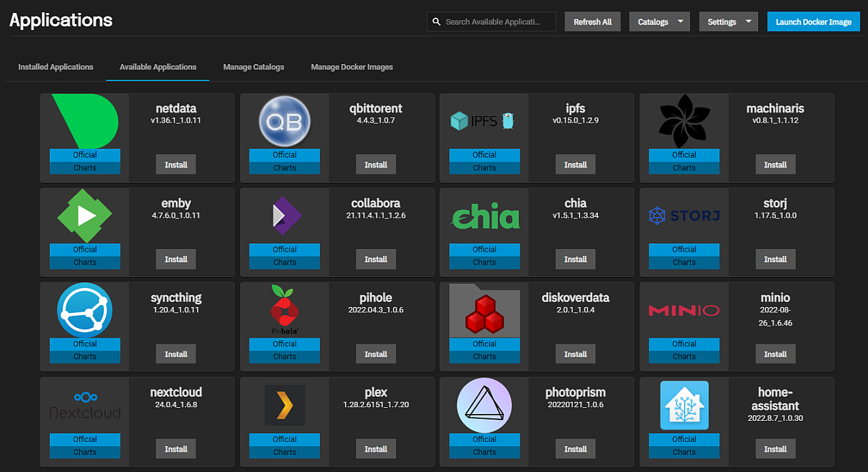Click Refresh All button
The width and height of the screenshot is (868, 472).
[x=593, y=22]
